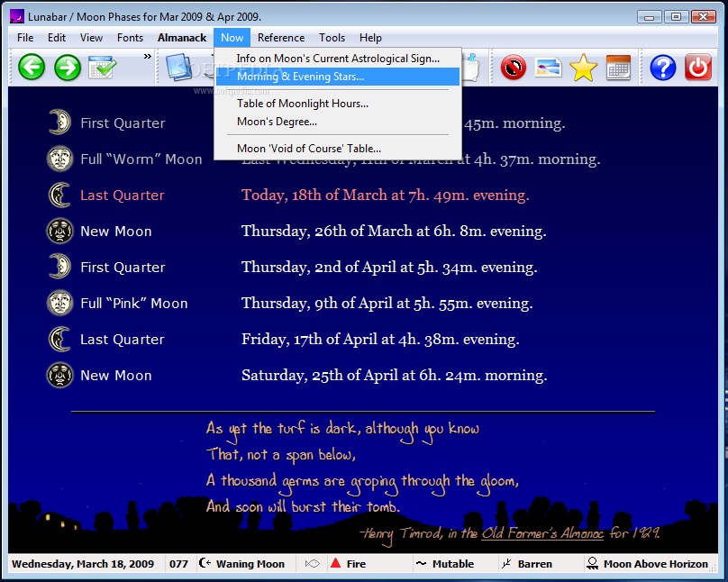Screen dimensions: 728x582
Task: Click the Pisces fish status icon
Action: [313, 563]
